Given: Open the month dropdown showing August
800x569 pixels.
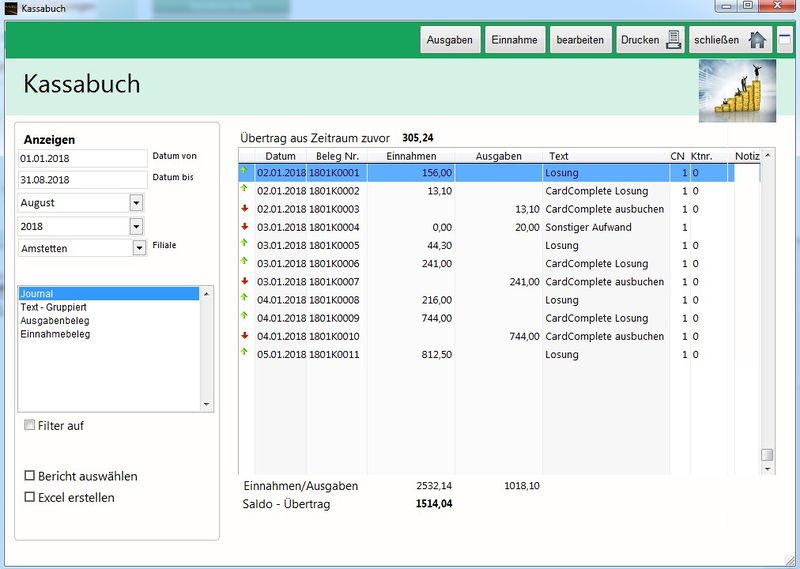Looking at the screenshot, I should point(137,203).
